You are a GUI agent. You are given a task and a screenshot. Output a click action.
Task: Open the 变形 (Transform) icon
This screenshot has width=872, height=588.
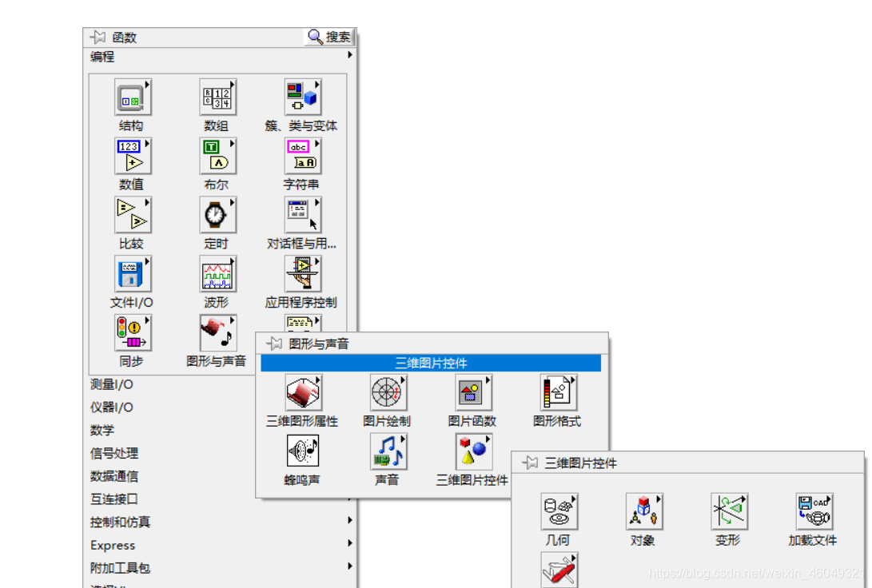tap(729, 511)
